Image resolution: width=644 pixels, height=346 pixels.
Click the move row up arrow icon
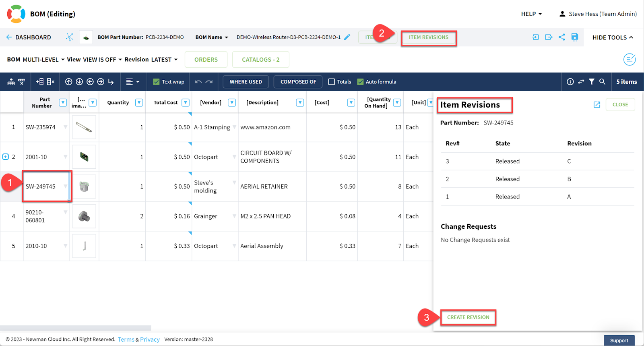tap(69, 82)
